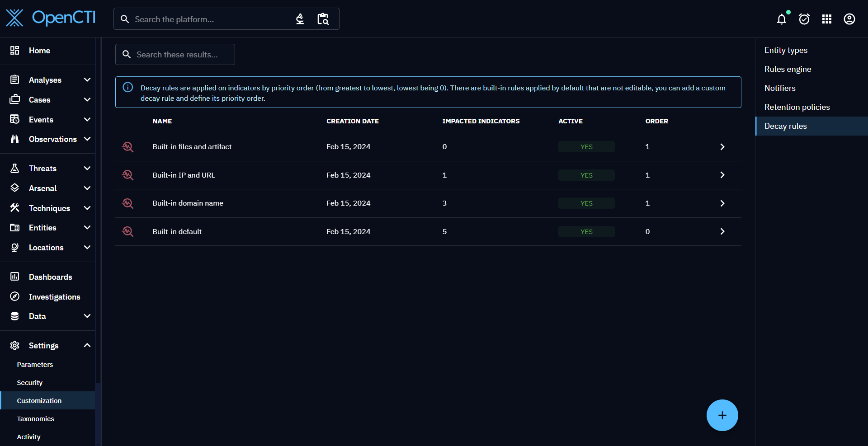Collapse the Settings menu chevron
Screen dimensions: 868x446
tap(87, 346)
